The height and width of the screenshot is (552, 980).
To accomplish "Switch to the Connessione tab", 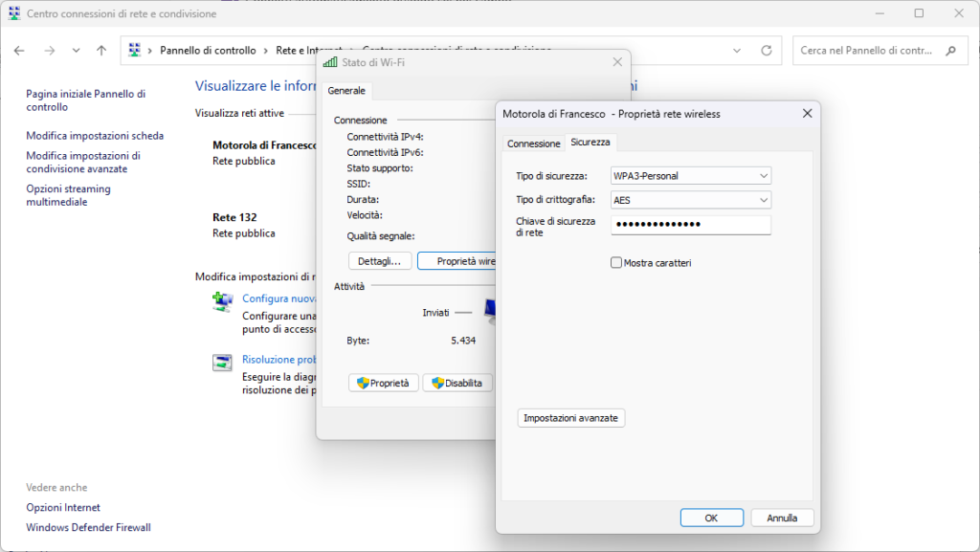I will coord(534,144).
